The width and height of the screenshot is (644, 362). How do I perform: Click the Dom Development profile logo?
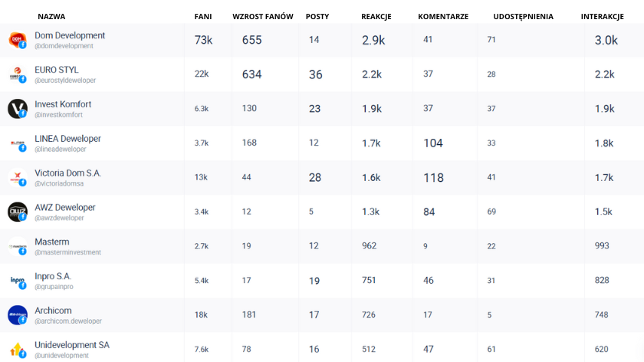17,41
